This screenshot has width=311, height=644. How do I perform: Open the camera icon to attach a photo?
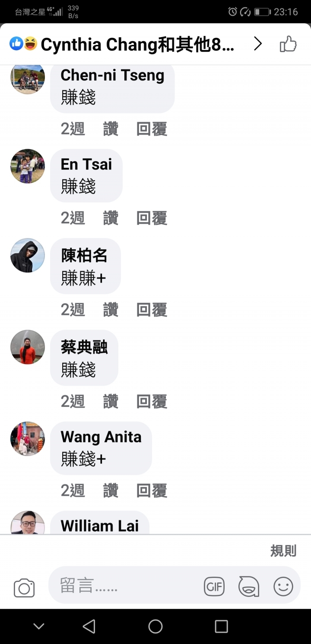pyautogui.click(x=24, y=587)
